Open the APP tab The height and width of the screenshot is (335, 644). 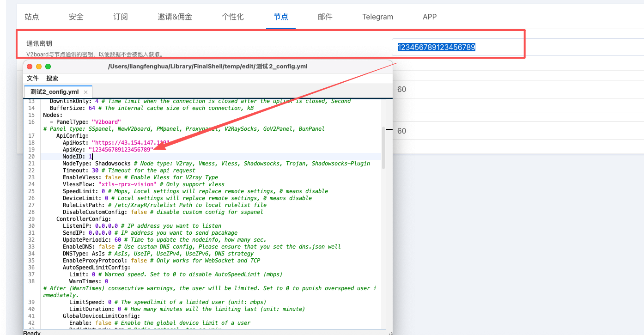(x=430, y=17)
